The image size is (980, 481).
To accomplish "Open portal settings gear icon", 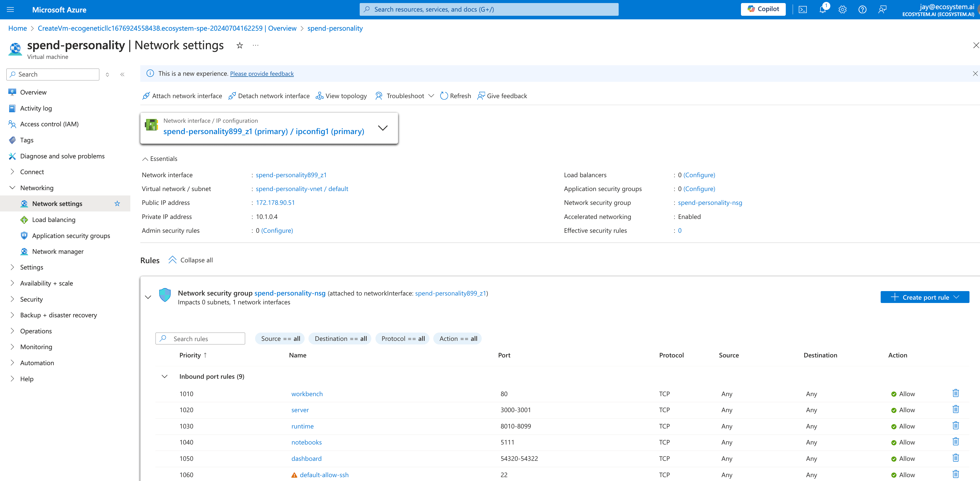I will point(842,9).
